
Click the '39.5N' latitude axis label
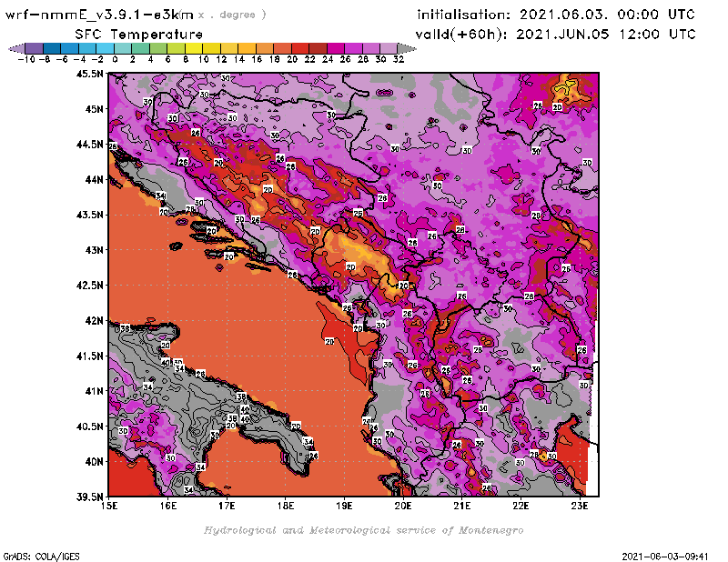[x=89, y=497]
